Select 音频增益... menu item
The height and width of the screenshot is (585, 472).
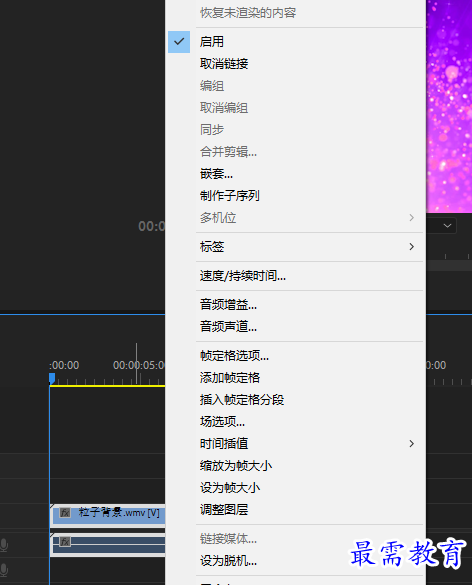pos(295,305)
